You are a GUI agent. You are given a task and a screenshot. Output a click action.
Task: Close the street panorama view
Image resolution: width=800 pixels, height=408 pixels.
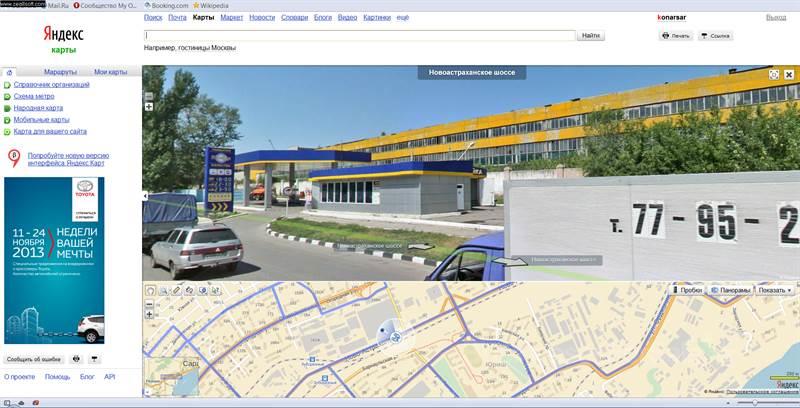coord(789,74)
